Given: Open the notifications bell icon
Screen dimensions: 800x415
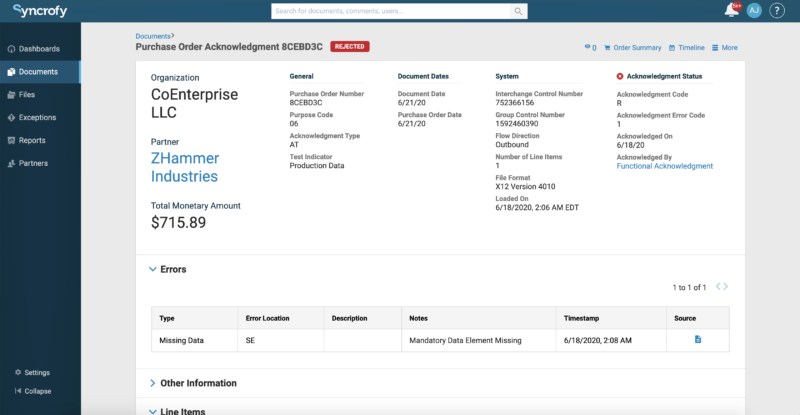Looking at the screenshot, I should coord(732,11).
